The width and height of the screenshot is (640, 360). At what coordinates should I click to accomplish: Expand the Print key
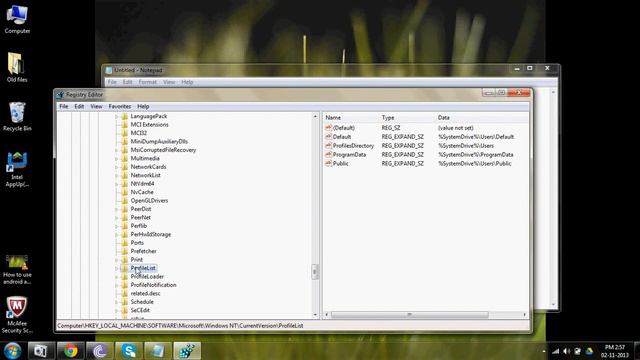[x=117, y=260]
